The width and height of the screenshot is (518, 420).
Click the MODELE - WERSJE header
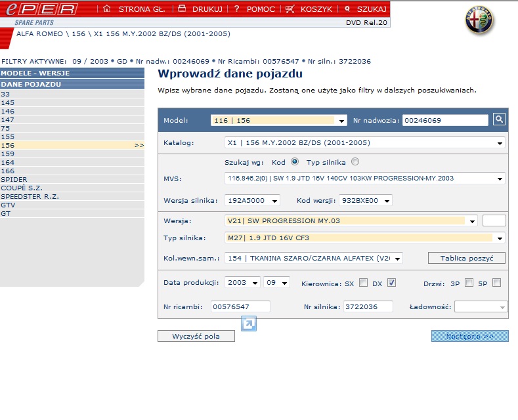click(x=72, y=73)
